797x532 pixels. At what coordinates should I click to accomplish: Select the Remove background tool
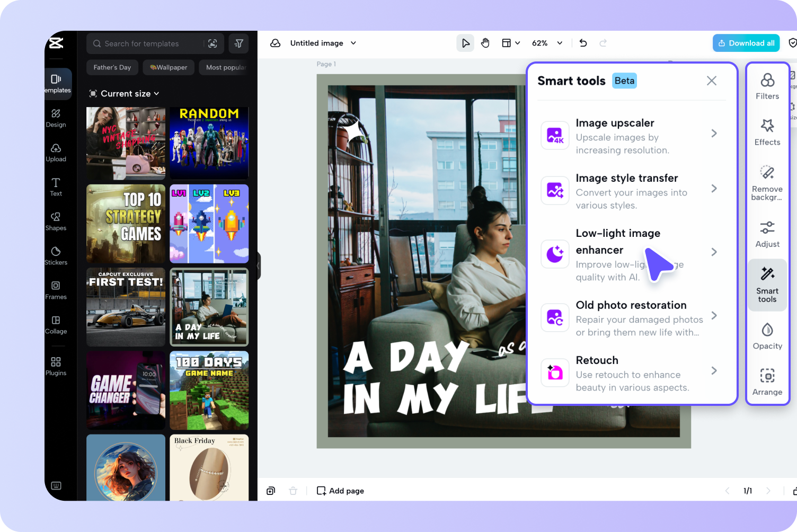click(767, 183)
